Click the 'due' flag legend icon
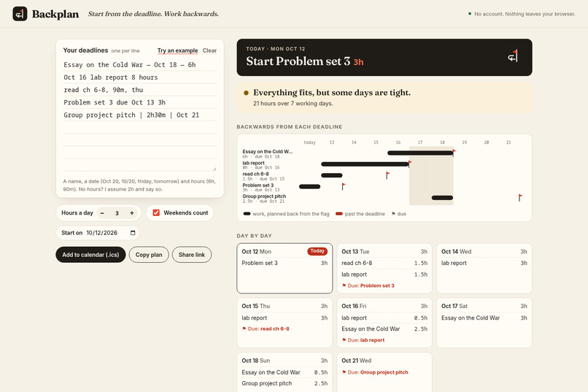588x392 pixels. coord(393,214)
